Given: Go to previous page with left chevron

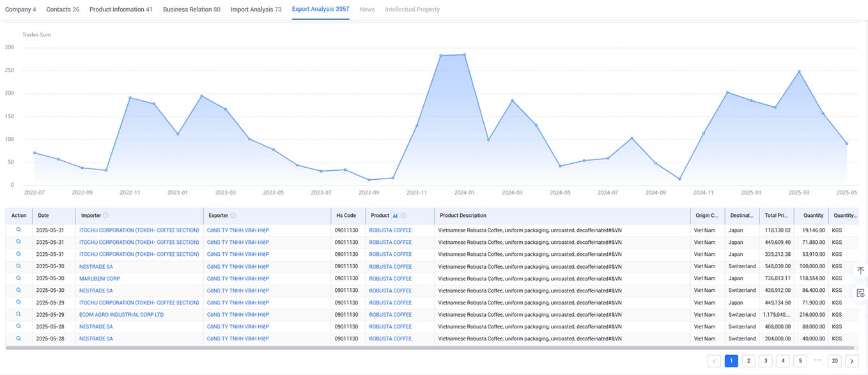Looking at the screenshot, I should [714, 361].
